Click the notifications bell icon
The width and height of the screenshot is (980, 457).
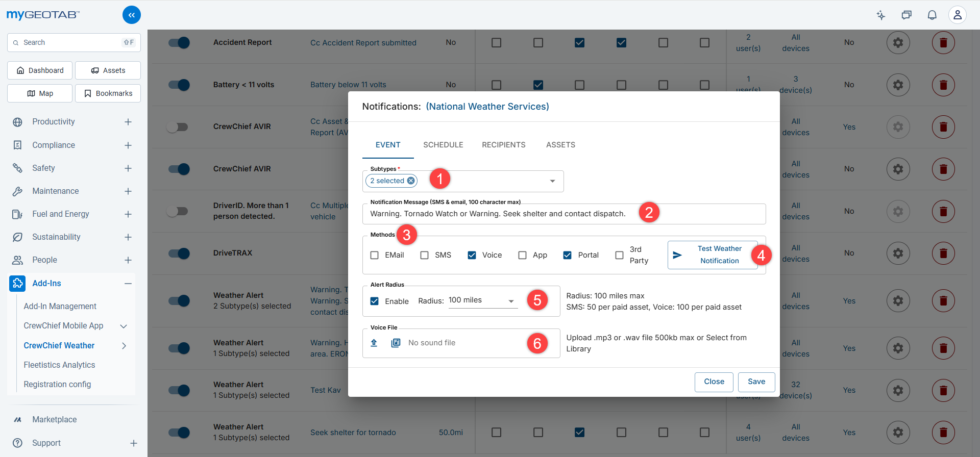coord(932,15)
